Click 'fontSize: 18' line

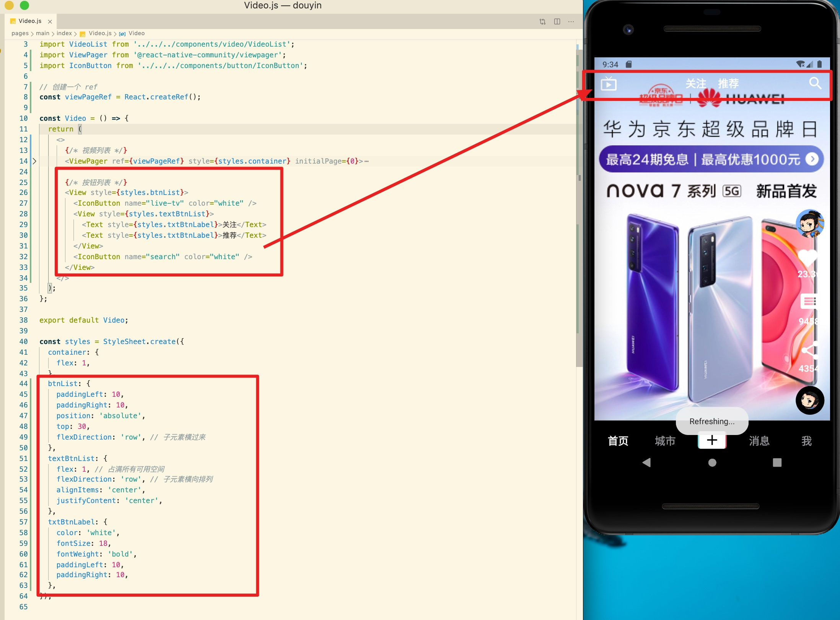[x=83, y=543]
